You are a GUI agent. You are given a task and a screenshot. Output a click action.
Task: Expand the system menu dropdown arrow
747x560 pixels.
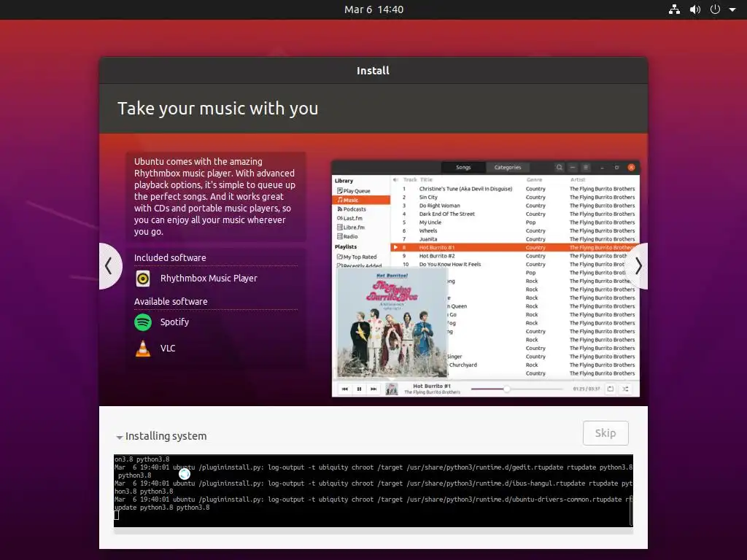pos(732,9)
